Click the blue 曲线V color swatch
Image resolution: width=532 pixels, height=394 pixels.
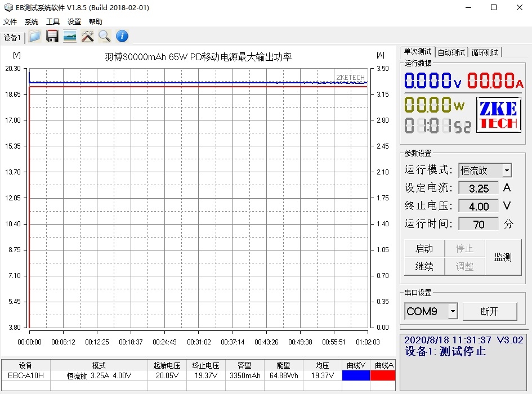pyautogui.click(x=356, y=376)
